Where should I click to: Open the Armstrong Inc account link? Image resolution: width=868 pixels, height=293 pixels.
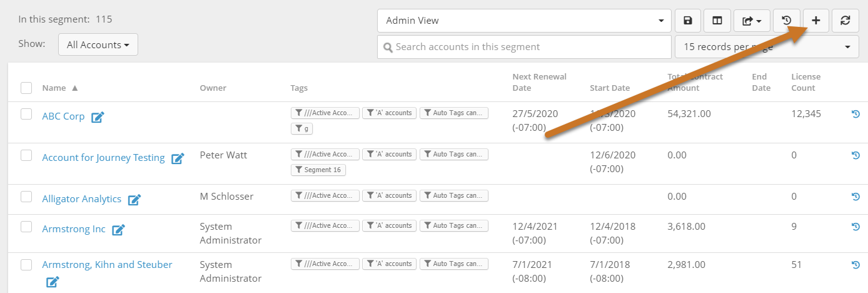pos(74,229)
